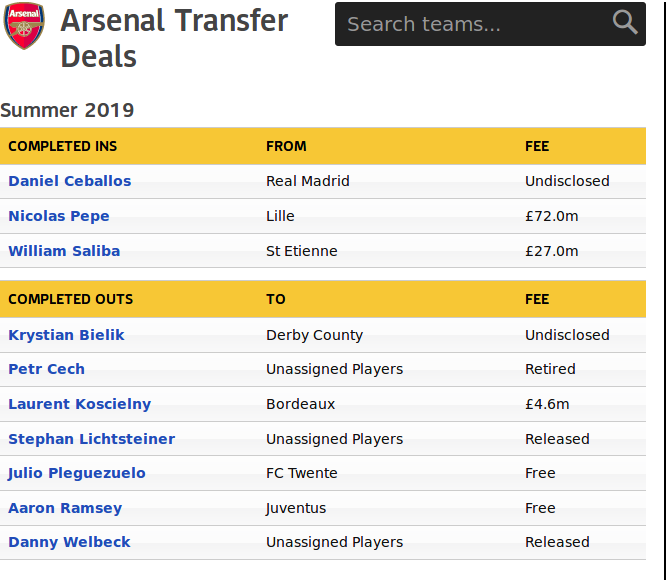Click the Juventus destination cell

(296, 508)
